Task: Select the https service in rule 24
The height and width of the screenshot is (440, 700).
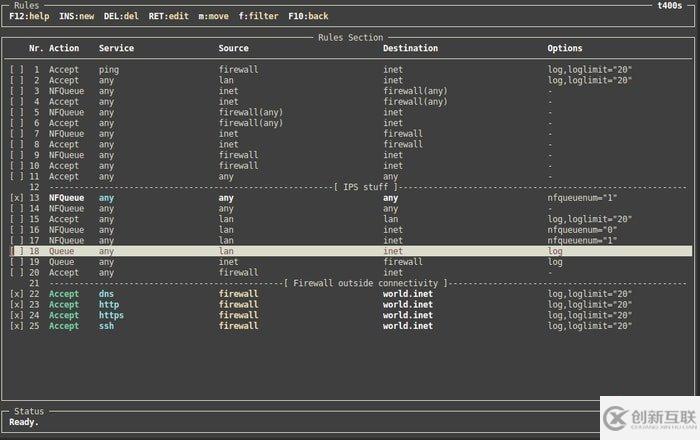Action: point(111,315)
